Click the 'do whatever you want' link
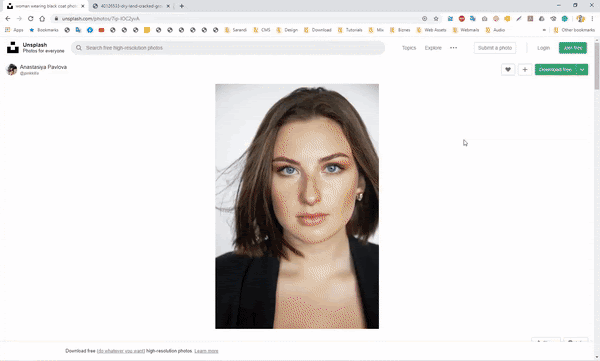The height and width of the screenshot is (361, 600). pos(121,351)
